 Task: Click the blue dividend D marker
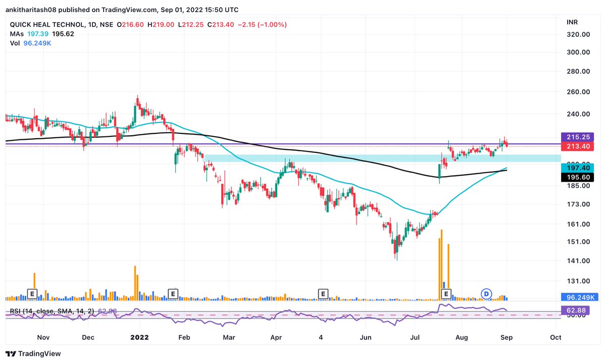[x=486, y=293]
